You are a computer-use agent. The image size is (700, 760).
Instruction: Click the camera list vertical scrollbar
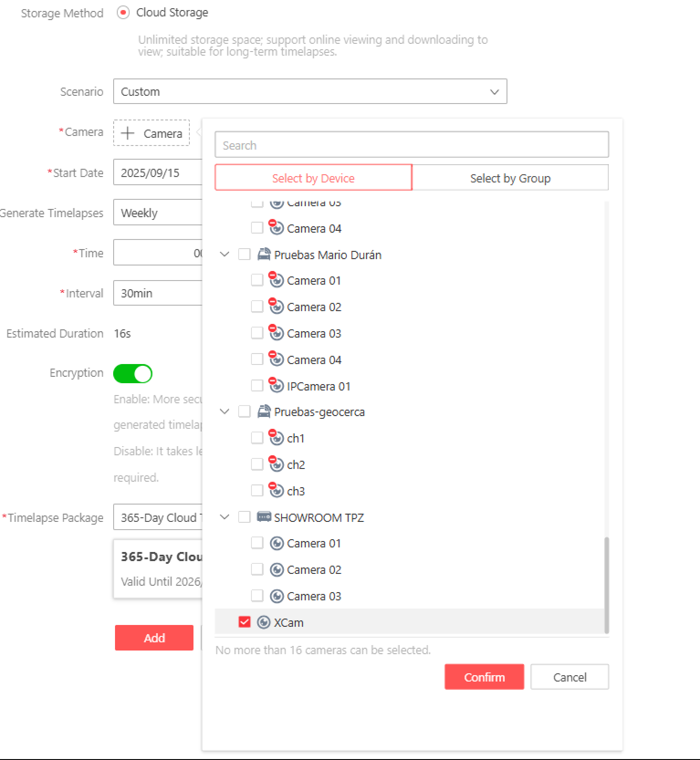click(x=606, y=585)
